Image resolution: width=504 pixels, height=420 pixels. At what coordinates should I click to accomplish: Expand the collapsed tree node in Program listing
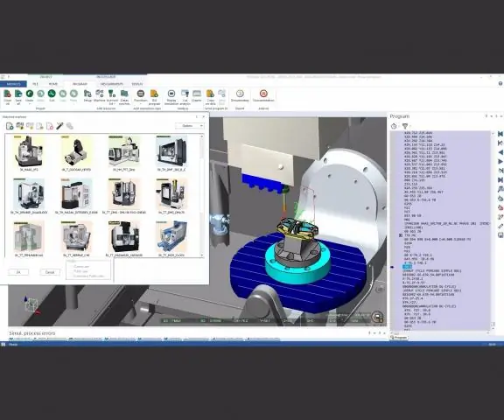pyautogui.click(x=401, y=235)
